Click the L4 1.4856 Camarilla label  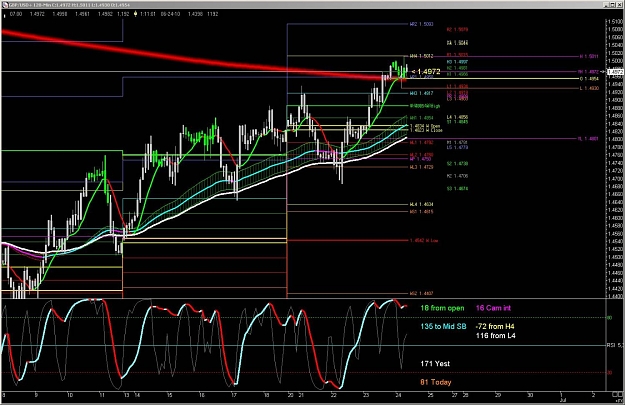tap(457, 117)
